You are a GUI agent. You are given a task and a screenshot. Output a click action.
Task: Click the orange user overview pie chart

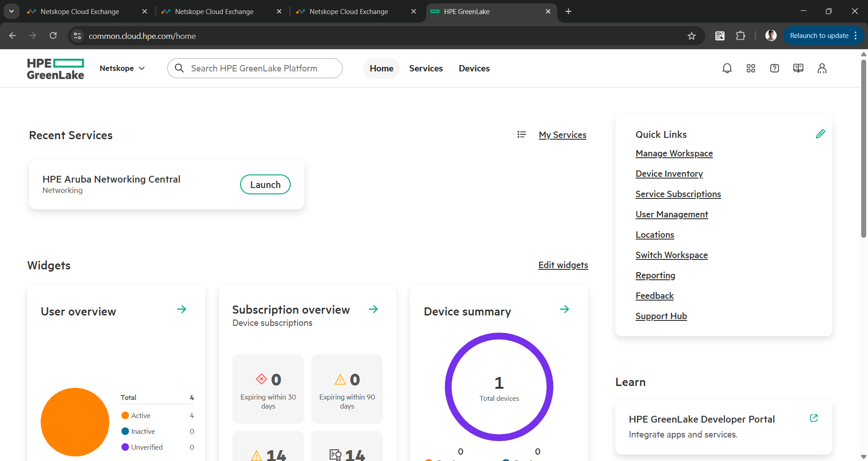tap(75, 422)
